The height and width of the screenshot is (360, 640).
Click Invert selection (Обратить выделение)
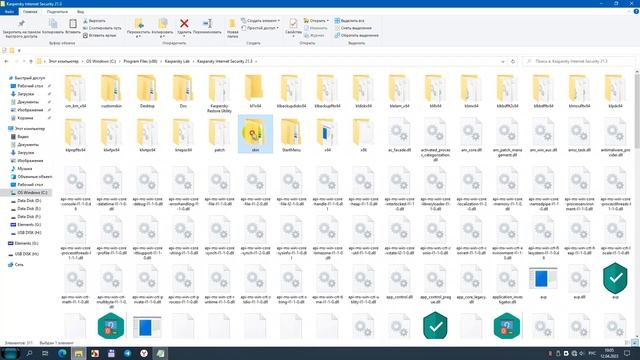tap(357, 36)
